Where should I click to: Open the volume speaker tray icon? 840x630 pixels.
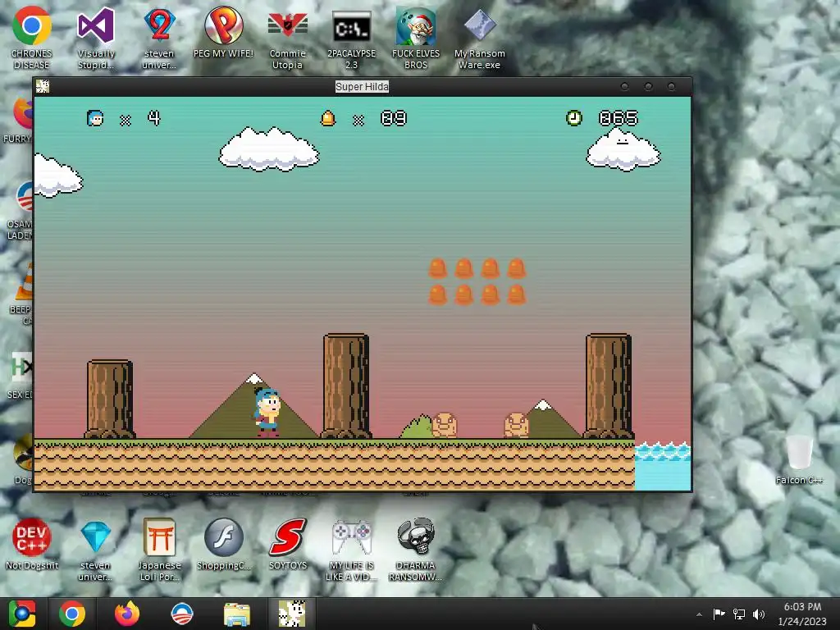(x=759, y=614)
